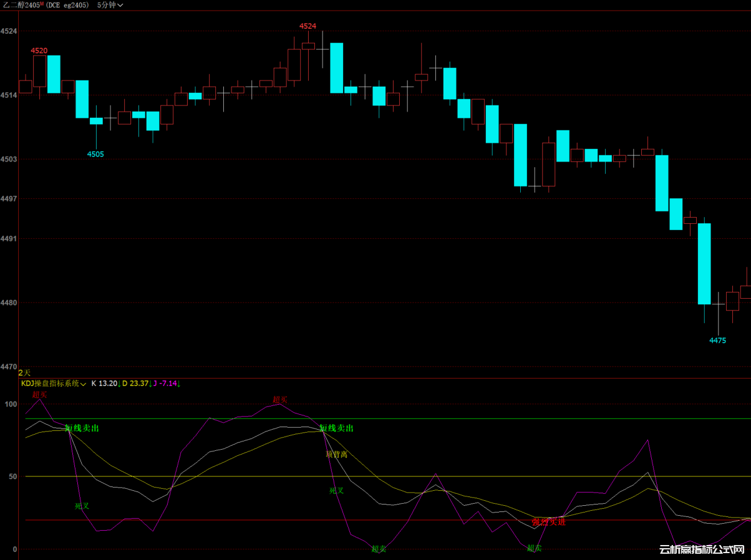
Task: Click the cyan 4475 low price label
Action: (717, 340)
